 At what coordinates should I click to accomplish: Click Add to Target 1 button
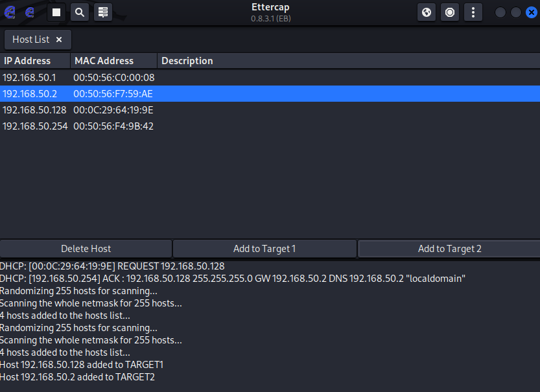click(x=264, y=249)
